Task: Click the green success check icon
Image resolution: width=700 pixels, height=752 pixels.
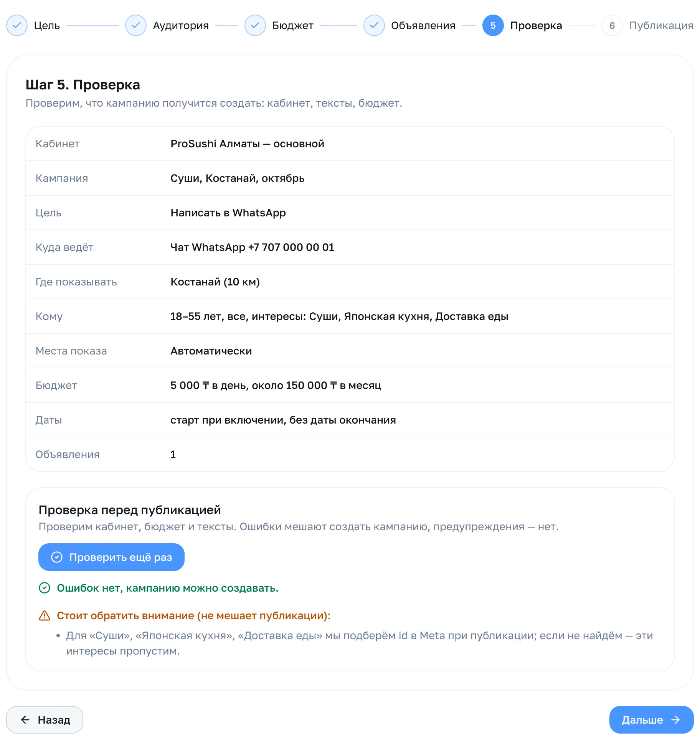Action: [45, 588]
